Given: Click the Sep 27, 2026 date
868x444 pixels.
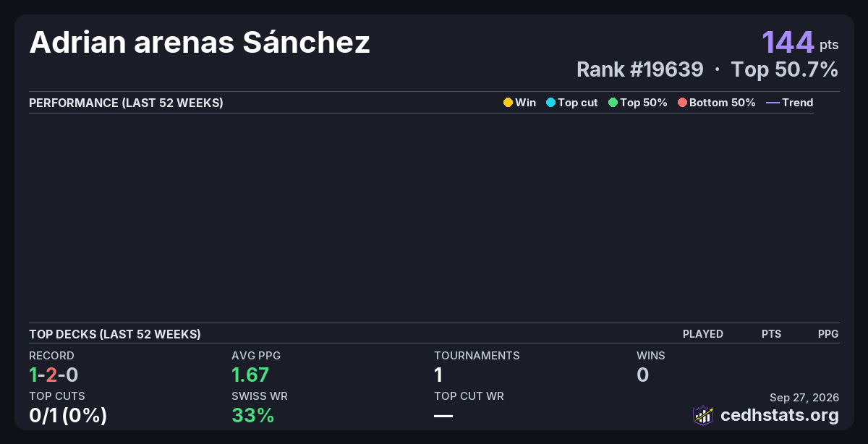Looking at the screenshot, I should (x=804, y=397).
